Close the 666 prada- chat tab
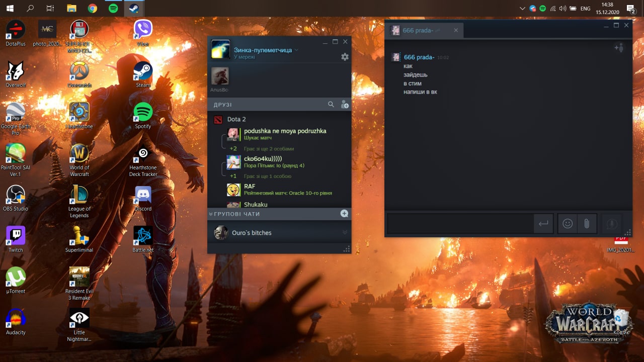Screen dimensions: 644x362 (x=456, y=30)
